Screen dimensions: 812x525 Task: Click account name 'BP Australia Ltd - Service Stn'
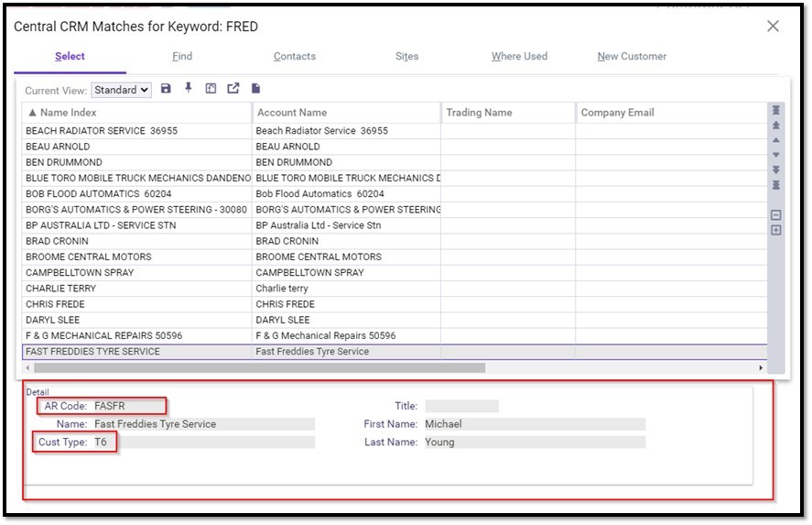pos(319,225)
